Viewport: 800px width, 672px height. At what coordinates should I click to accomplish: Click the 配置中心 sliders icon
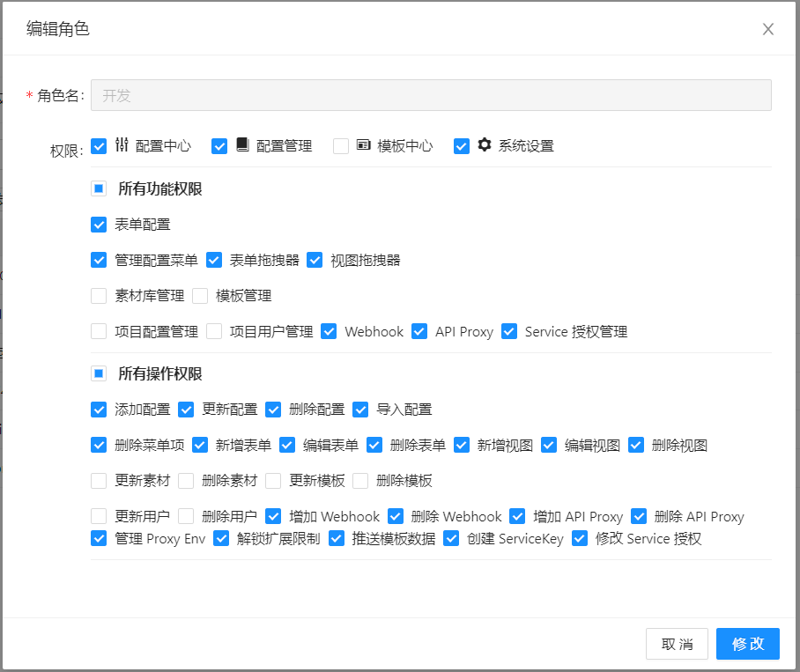122,145
